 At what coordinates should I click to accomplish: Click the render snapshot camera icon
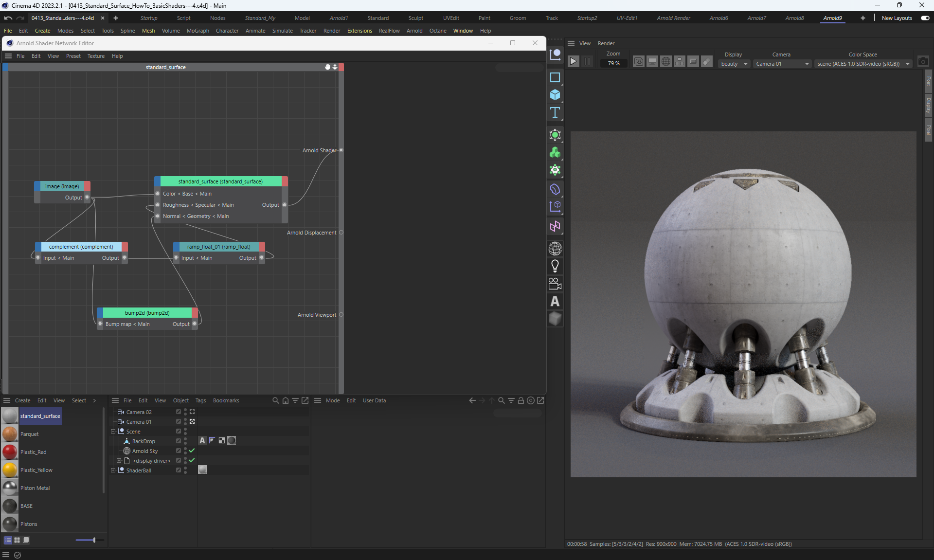[923, 62]
